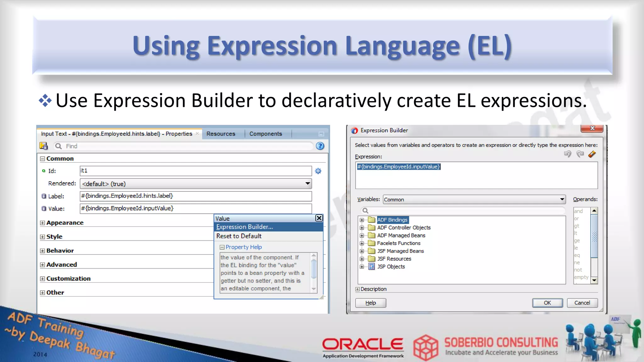Click into the Label input field
The height and width of the screenshot is (362, 644).
(x=196, y=196)
